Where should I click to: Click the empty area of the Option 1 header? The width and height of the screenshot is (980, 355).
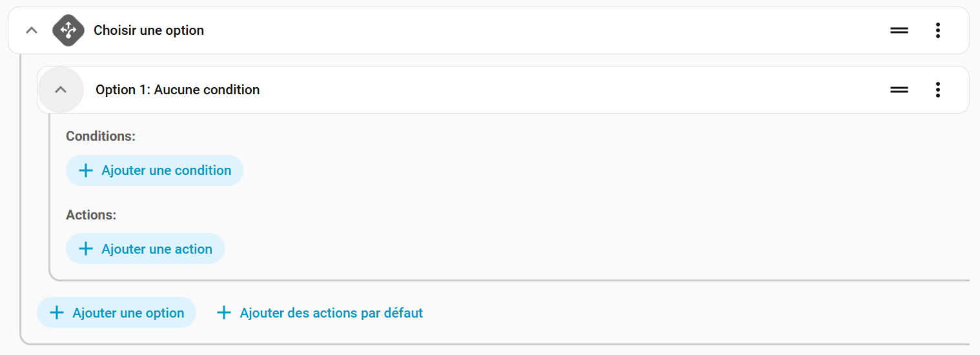coord(549,90)
